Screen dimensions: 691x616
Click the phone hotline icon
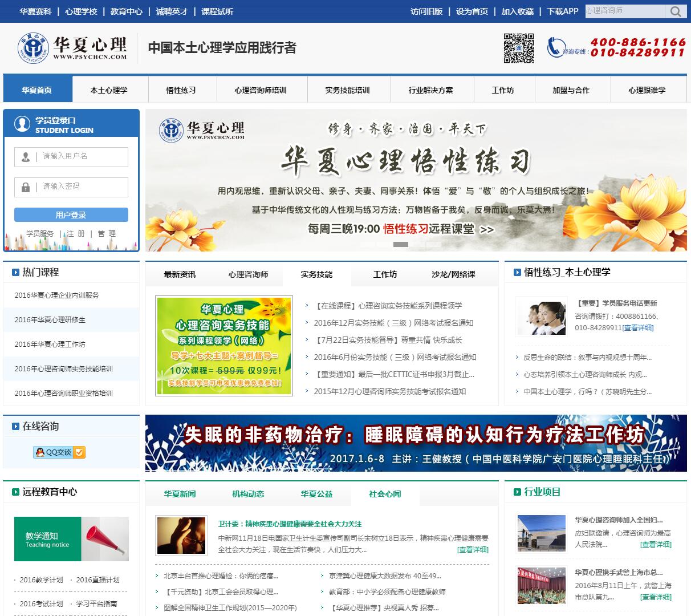(x=555, y=47)
